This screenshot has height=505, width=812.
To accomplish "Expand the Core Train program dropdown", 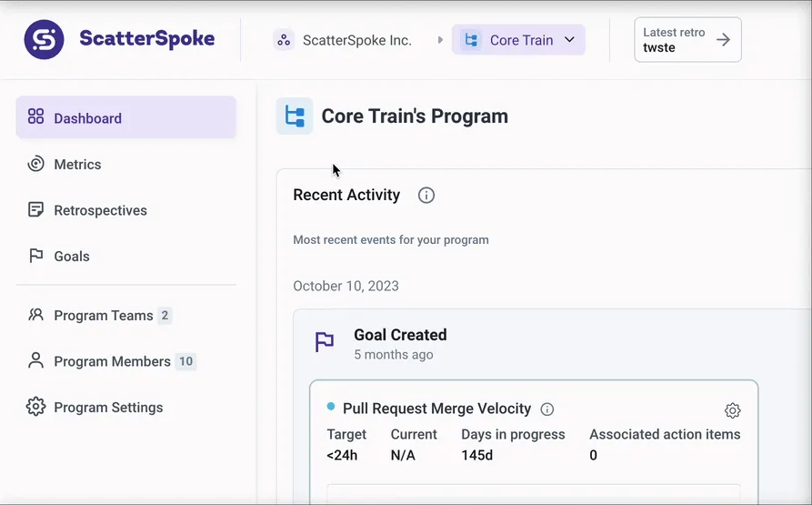I will [x=518, y=40].
